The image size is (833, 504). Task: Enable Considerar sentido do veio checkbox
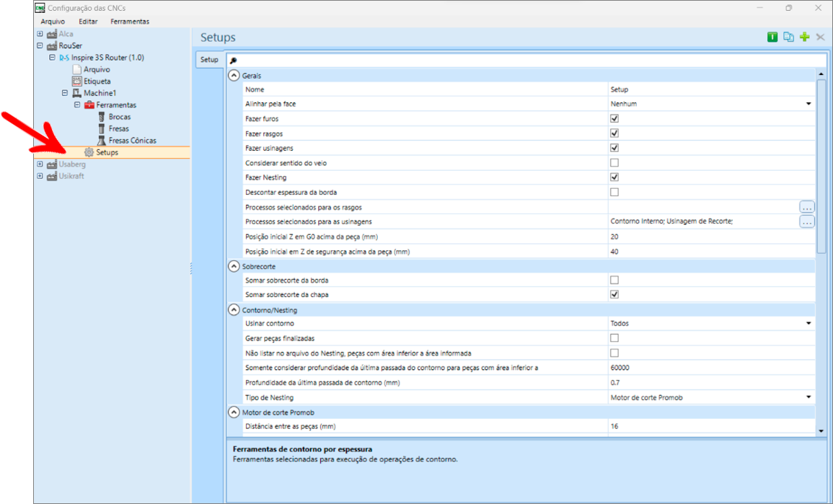(x=614, y=163)
